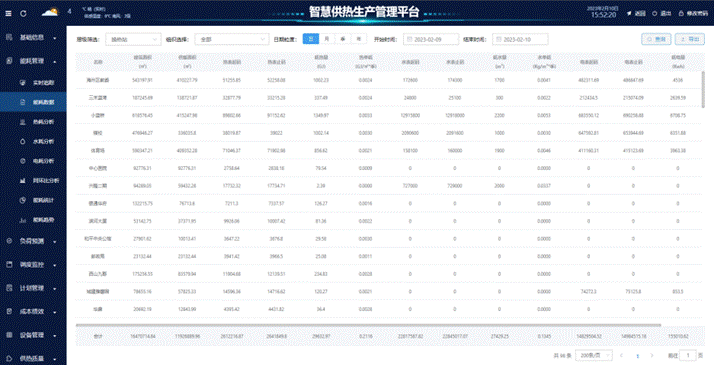Expand the 设备管理 sidebar menu

33,335
